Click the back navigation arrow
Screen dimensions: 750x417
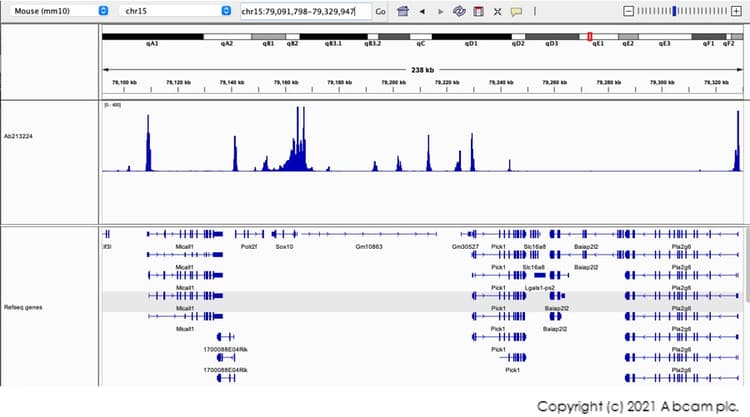pos(421,11)
